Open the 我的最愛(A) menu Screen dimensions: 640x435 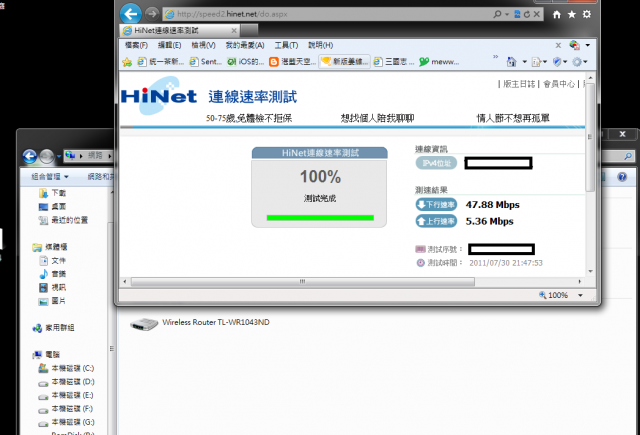pos(245,45)
